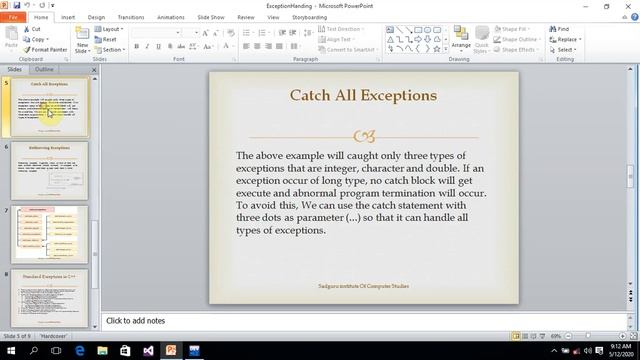
Task: Toggle Bold formatting
Action: coord(136,47)
